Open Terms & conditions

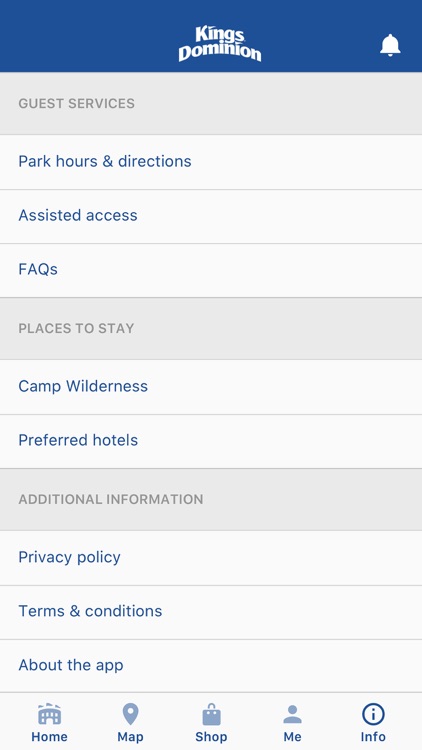211,611
